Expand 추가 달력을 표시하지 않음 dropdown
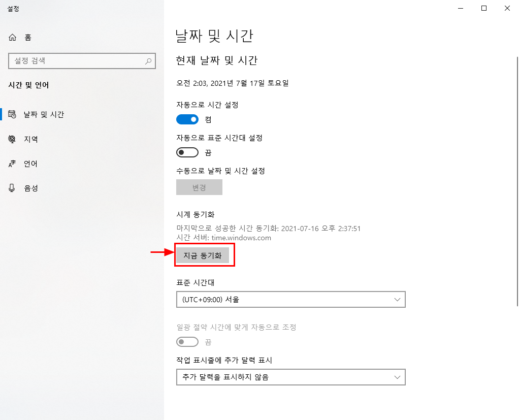This screenshot has height=420, width=519. click(291, 377)
